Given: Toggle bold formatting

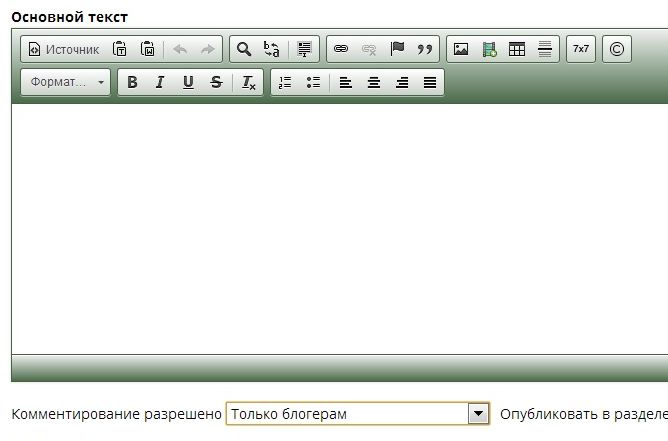Looking at the screenshot, I should (132, 83).
